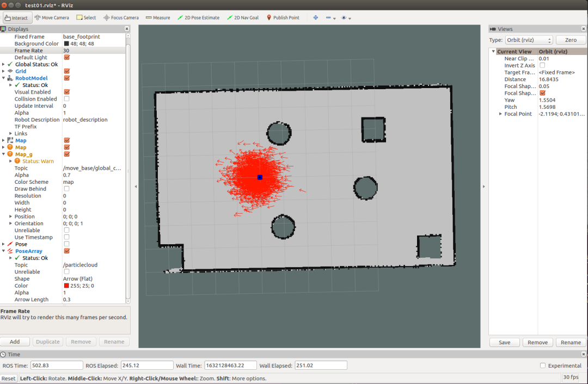588x384 pixels.
Task: Activate 2D Pose Estimate tool
Action: (199, 17)
